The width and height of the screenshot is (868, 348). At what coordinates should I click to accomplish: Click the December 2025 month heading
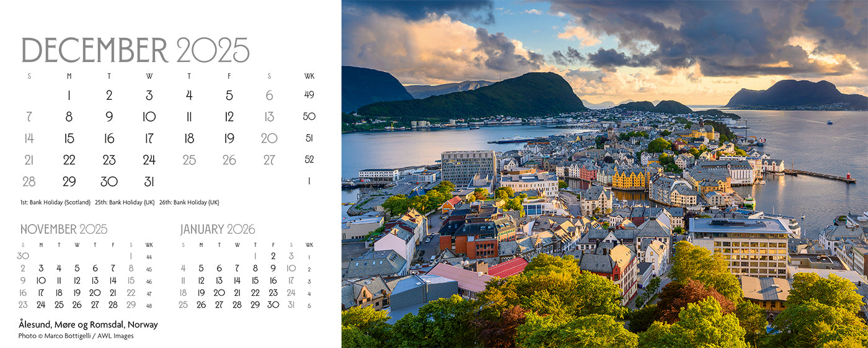[x=135, y=50]
